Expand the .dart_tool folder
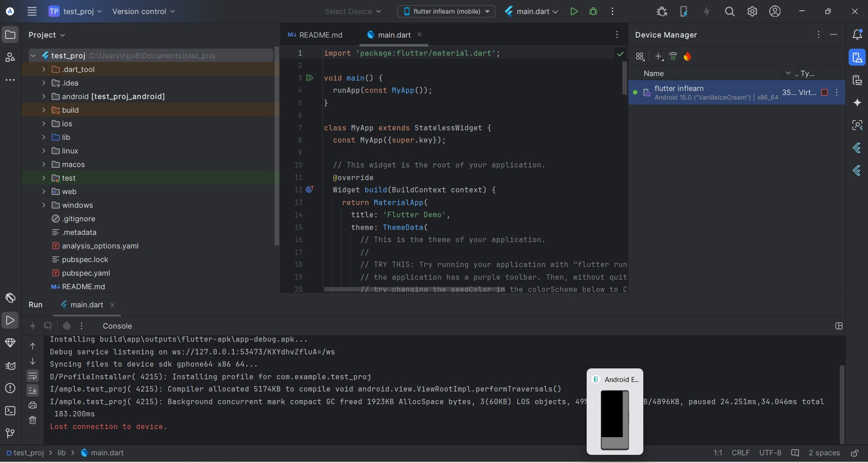This screenshot has width=868, height=463. point(44,69)
